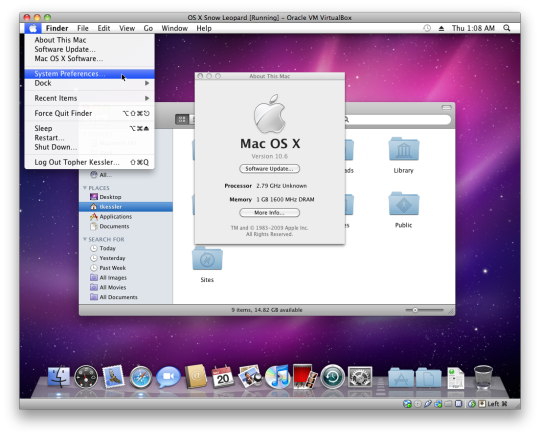The width and height of the screenshot is (540, 436).
Task: Launch Photo Booth from the Dock
Action: tap(304, 376)
